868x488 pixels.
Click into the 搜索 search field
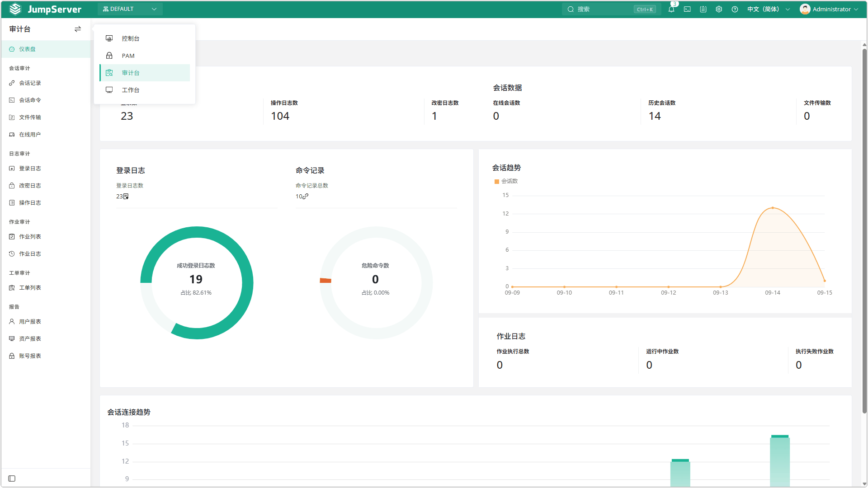611,9
